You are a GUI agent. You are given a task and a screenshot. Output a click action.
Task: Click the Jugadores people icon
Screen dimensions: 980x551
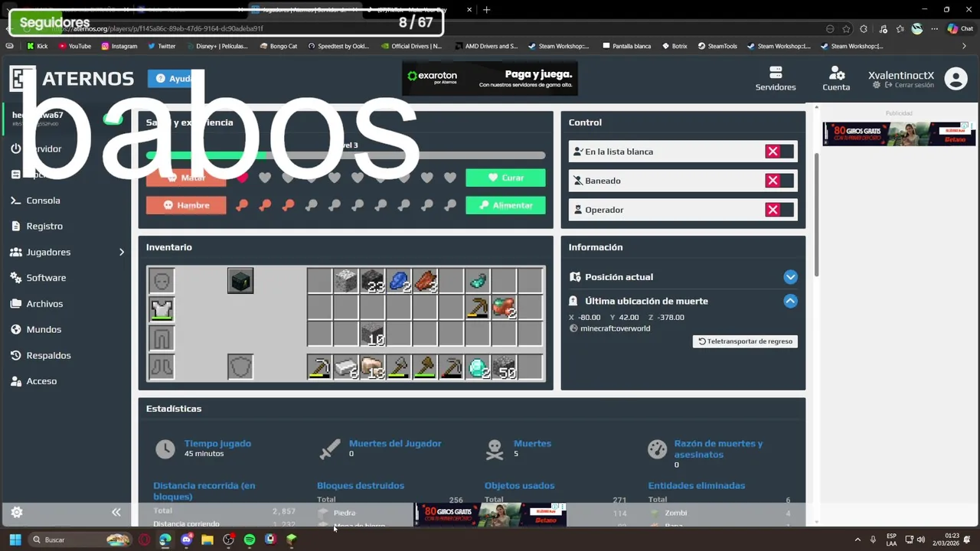(x=15, y=252)
